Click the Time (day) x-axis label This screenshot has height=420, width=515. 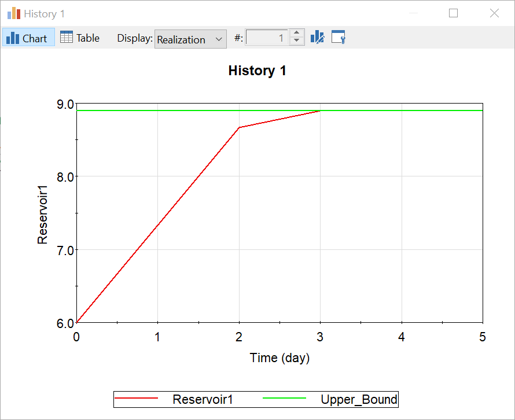click(x=279, y=358)
